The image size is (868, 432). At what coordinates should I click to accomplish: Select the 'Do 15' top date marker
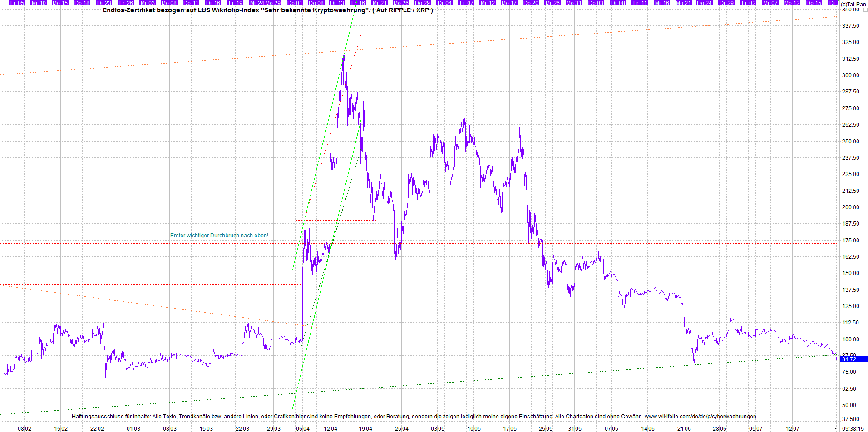coord(813,3)
